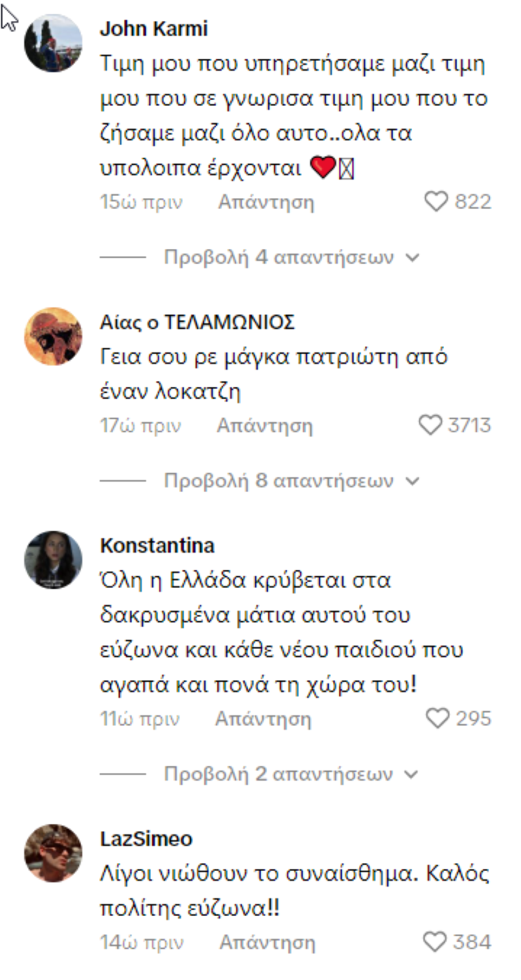Reply to John Karmi via Απάντηση
The height and width of the screenshot is (980, 521).
pos(266,203)
